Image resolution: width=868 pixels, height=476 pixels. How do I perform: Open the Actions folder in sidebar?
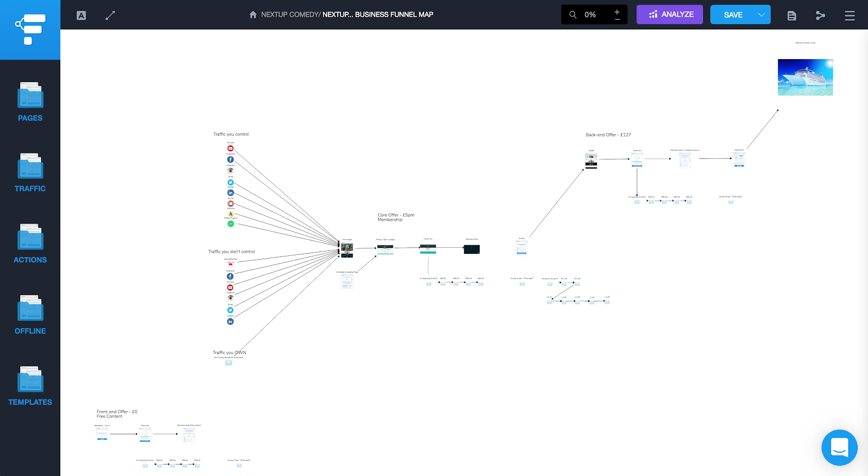click(30, 243)
